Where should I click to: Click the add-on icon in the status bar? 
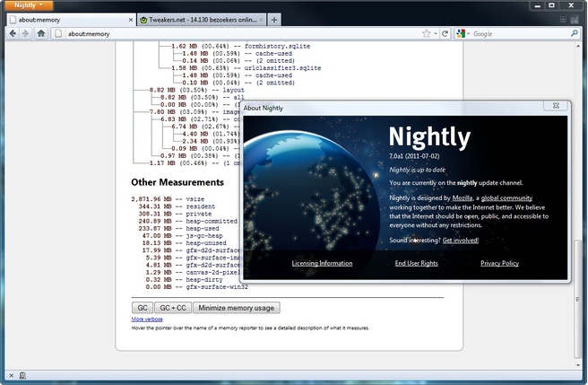tap(22, 375)
